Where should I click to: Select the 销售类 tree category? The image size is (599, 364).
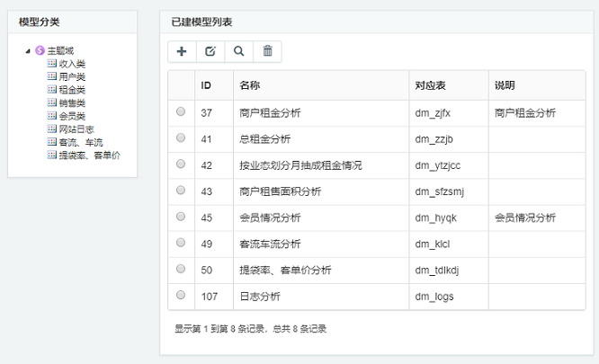point(72,102)
